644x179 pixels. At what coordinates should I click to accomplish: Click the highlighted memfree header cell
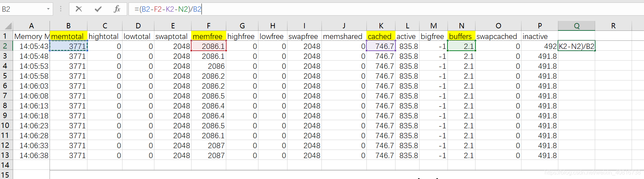209,36
